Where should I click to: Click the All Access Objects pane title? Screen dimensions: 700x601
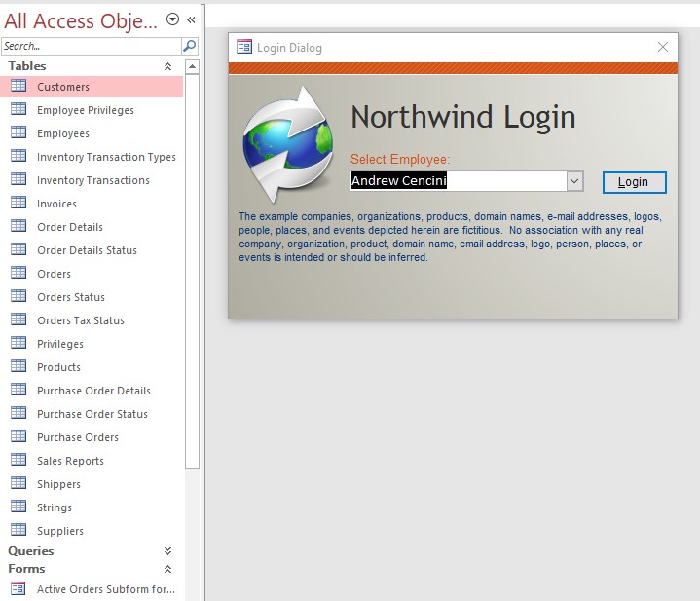click(81, 20)
